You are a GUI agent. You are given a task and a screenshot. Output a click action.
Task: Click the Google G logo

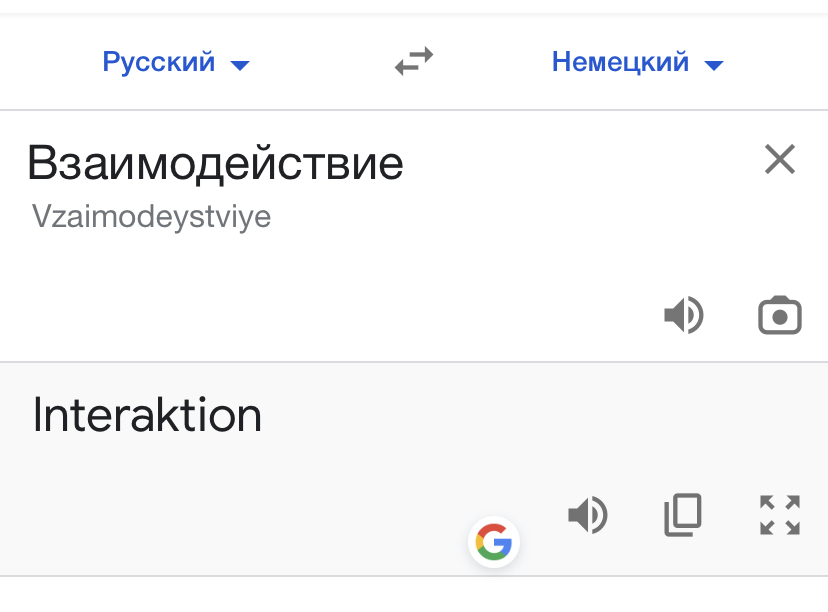[x=493, y=543]
